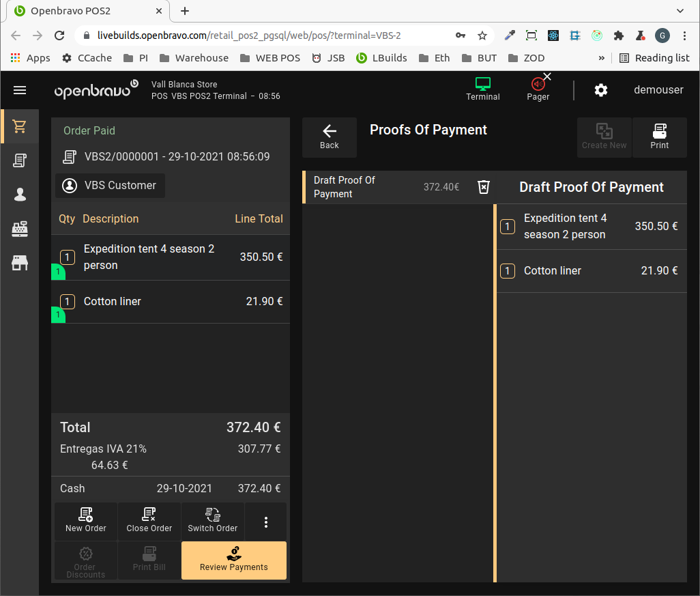The height and width of the screenshot is (596, 700).
Task: Select the shopping cart sidebar icon
Action: tap(20, 126)
